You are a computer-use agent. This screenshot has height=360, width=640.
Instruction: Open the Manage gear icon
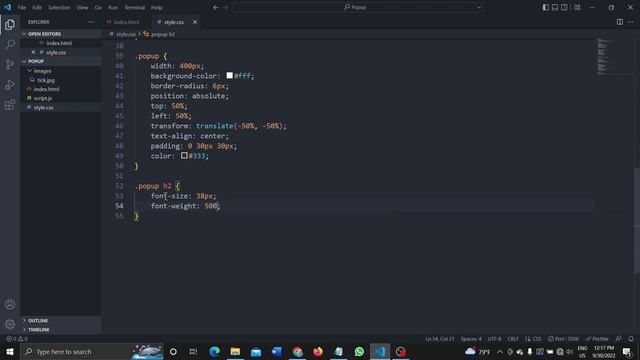click(x=10, y=324)
